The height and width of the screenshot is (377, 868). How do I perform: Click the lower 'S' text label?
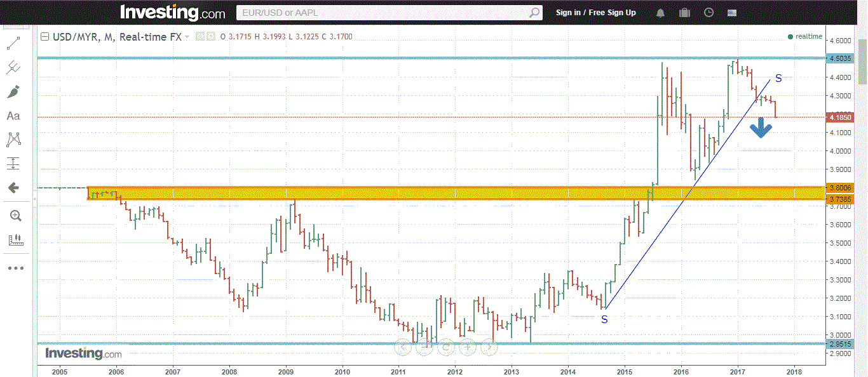[x=604, y=320]
